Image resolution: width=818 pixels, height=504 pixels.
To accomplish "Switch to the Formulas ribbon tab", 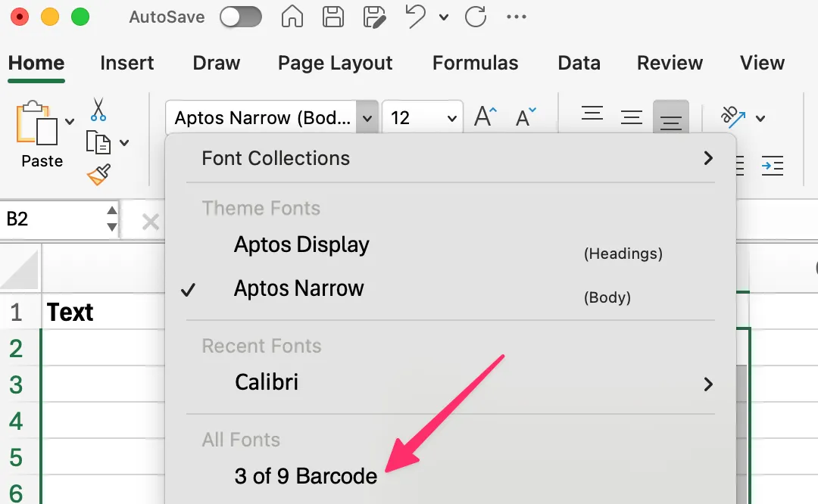I will tap(475, 64).
